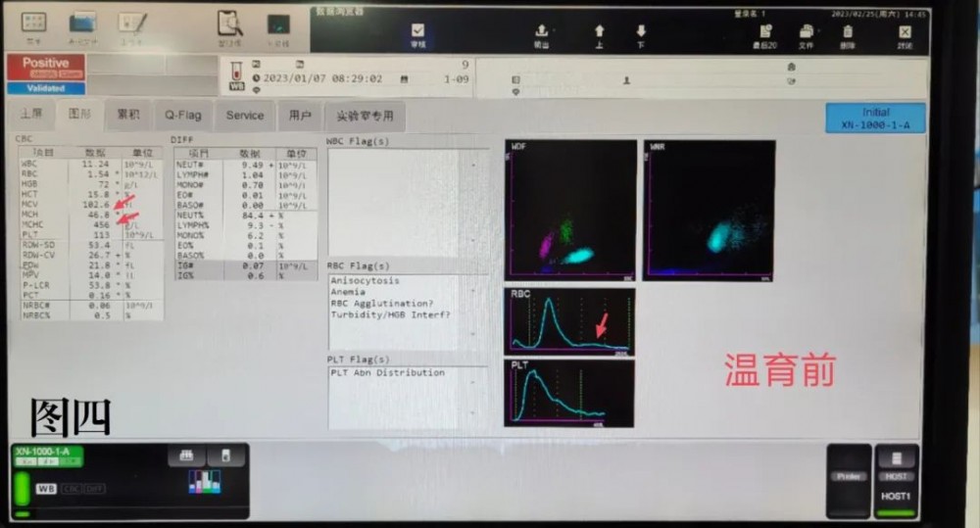Click the 审核 validate checkmark icon
The width and height of the screenshot is (980, 528).
(418, 30)
